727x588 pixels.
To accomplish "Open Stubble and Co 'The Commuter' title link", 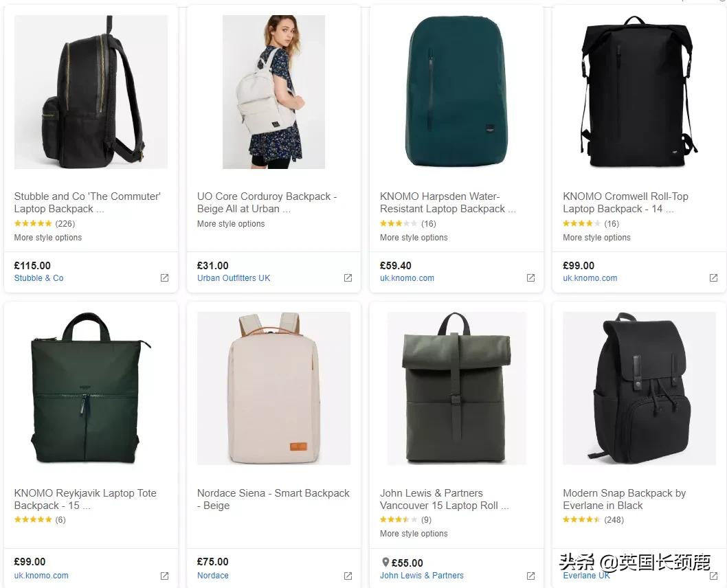I will coord(87,203).
